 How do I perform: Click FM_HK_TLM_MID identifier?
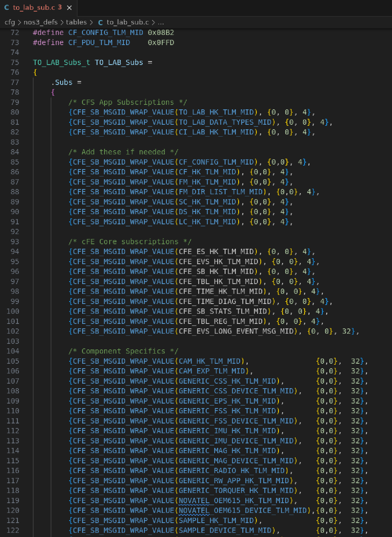208,182
